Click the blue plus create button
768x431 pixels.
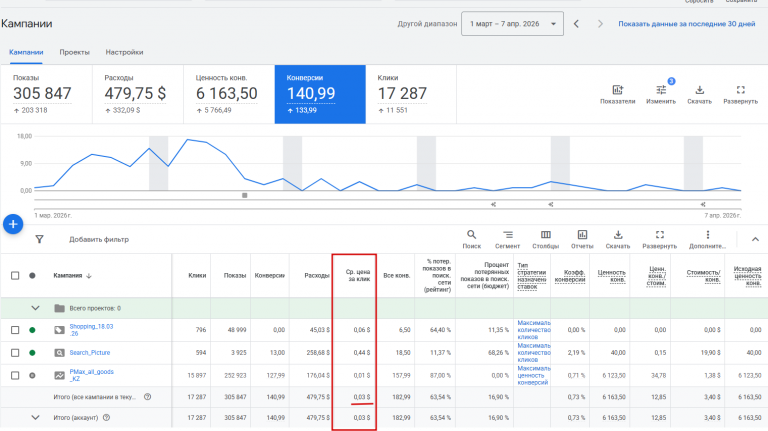point(13,224)
